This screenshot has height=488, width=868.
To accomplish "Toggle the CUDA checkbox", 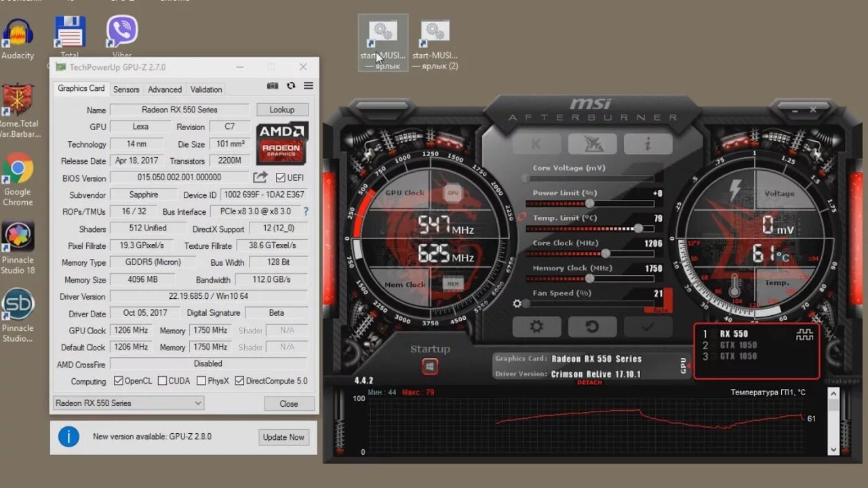I will click(x=162, y=381).
